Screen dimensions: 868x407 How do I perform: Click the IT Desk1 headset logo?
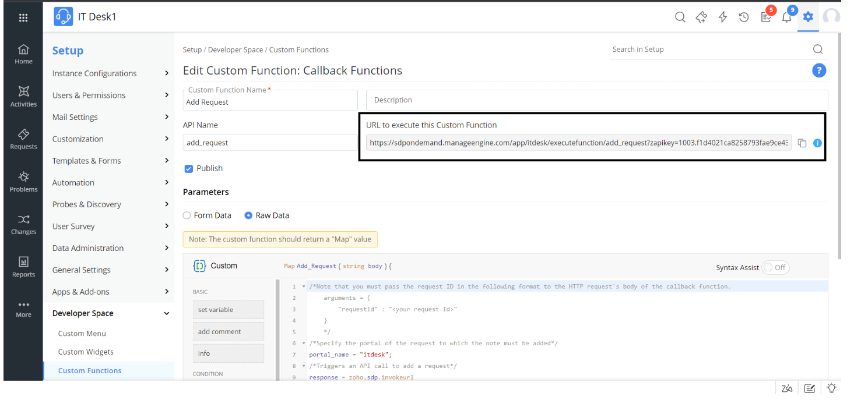point(63,17)
